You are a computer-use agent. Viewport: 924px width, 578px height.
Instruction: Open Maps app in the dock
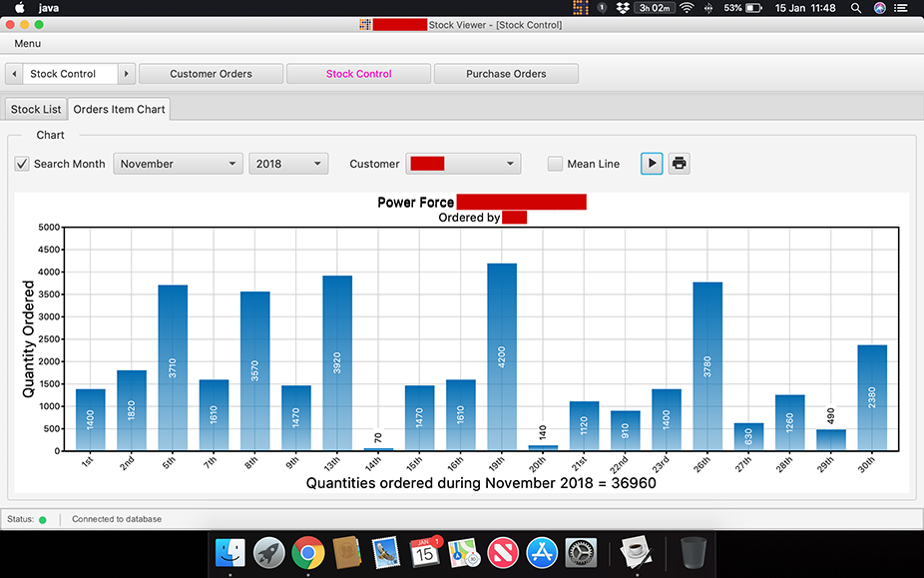tap(463, 553)
